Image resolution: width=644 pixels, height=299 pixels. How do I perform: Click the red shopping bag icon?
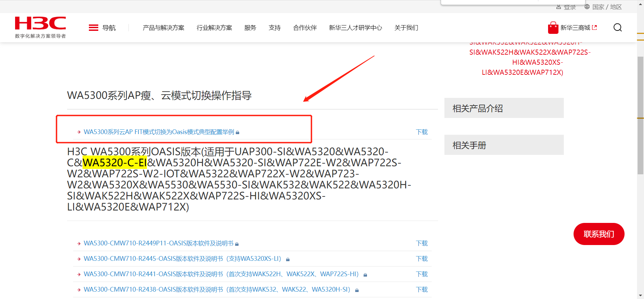[x=553, y=27]
